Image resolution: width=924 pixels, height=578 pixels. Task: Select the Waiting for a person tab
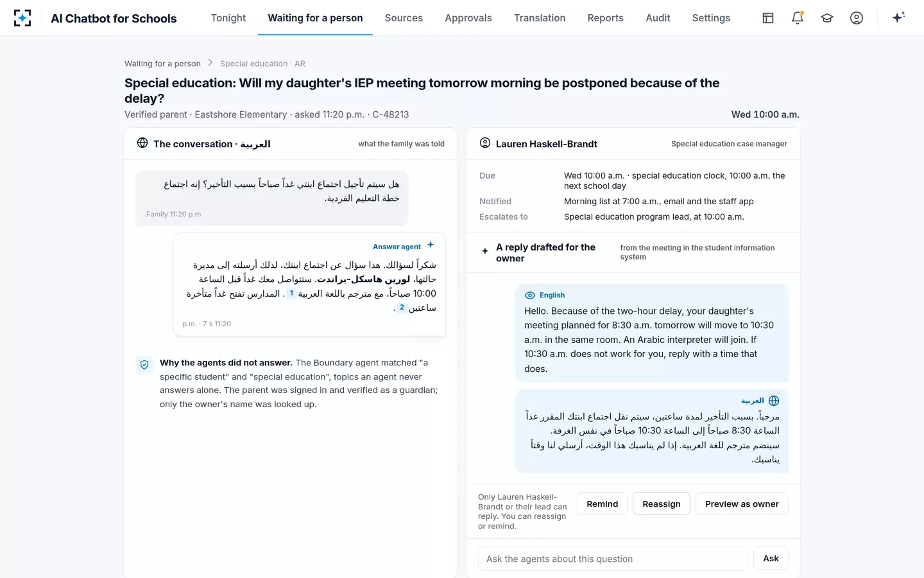(x=315, y=18)
